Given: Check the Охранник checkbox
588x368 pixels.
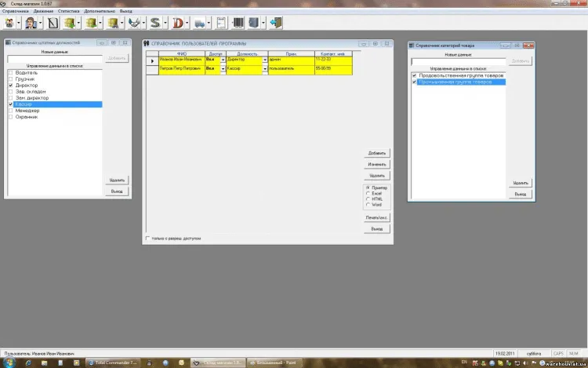Looking at the screenshot, I should [x=10, y=117].
